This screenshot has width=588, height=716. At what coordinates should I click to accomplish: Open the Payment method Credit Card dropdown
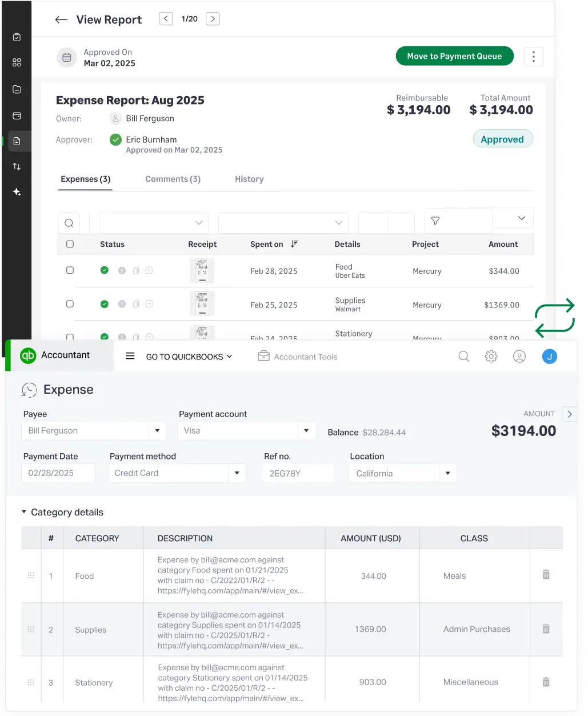pos(237,473)
